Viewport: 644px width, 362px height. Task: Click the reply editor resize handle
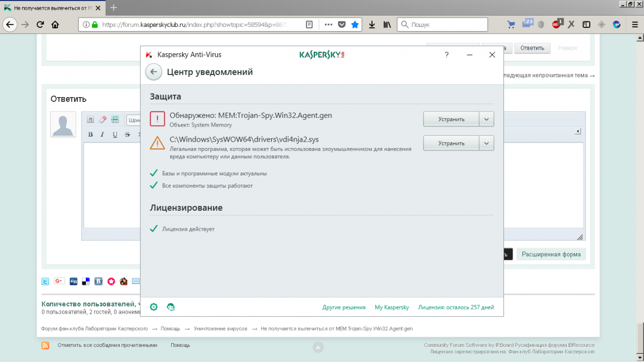pos(580,237)
